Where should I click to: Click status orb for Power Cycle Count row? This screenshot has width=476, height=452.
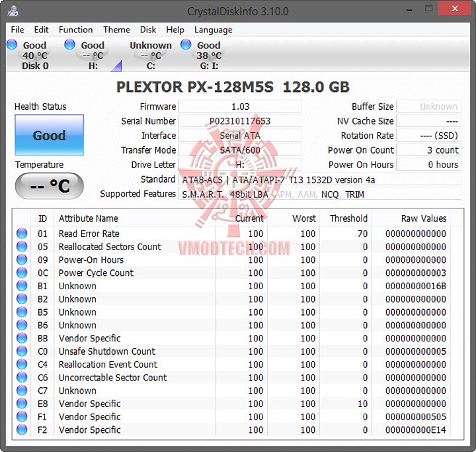[x=22, y=273]
